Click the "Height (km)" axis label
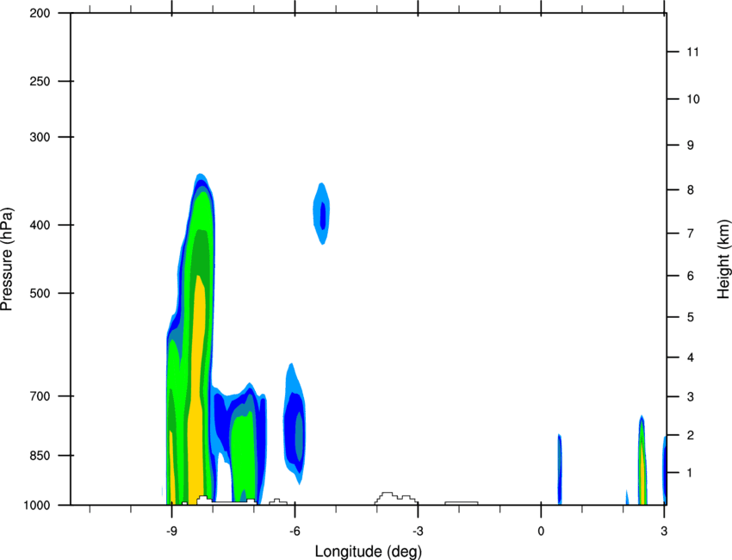 (723, 259)
